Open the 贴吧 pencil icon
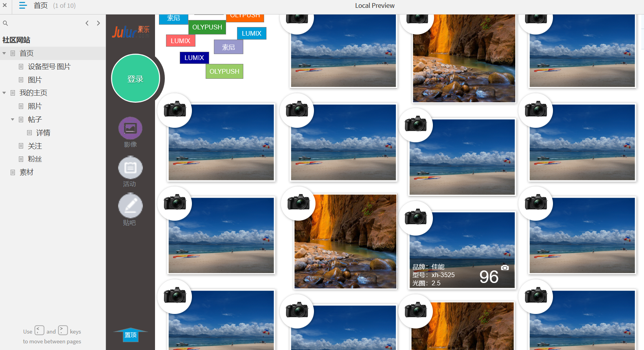 (x=130, y=206)
